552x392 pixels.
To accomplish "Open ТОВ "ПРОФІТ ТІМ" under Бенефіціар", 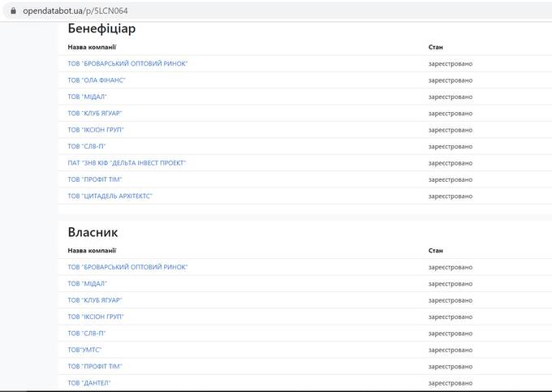I will click(95, 179).
